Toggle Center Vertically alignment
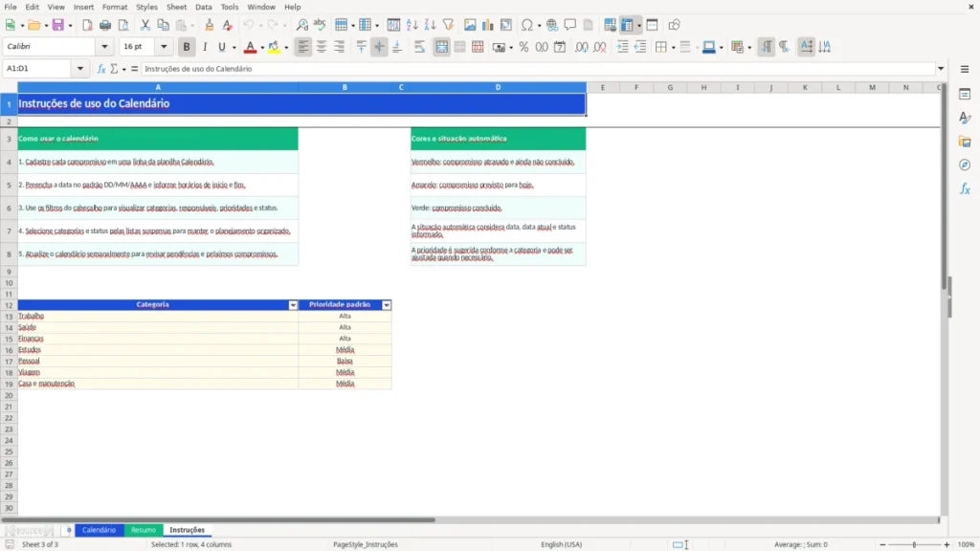 pos(379,47)
